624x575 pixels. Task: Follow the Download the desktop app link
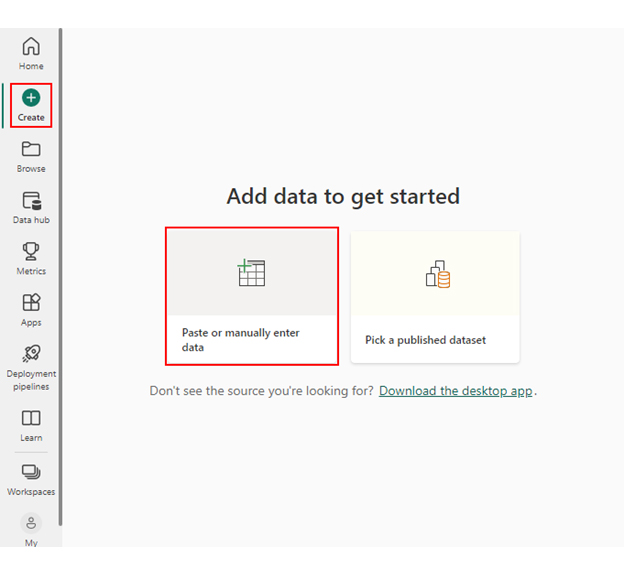(x=455, y=391)
